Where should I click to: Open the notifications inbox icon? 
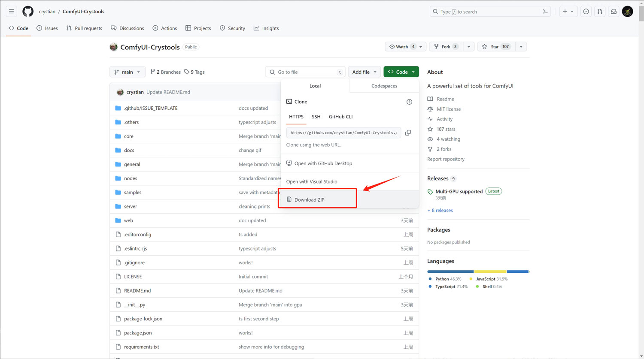614,12
